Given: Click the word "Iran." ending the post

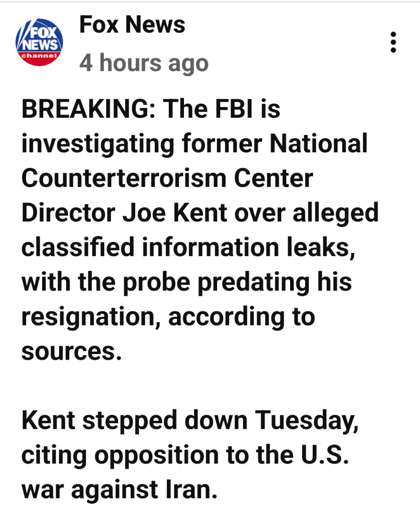Looking at the screenshot, I should 188,489.
